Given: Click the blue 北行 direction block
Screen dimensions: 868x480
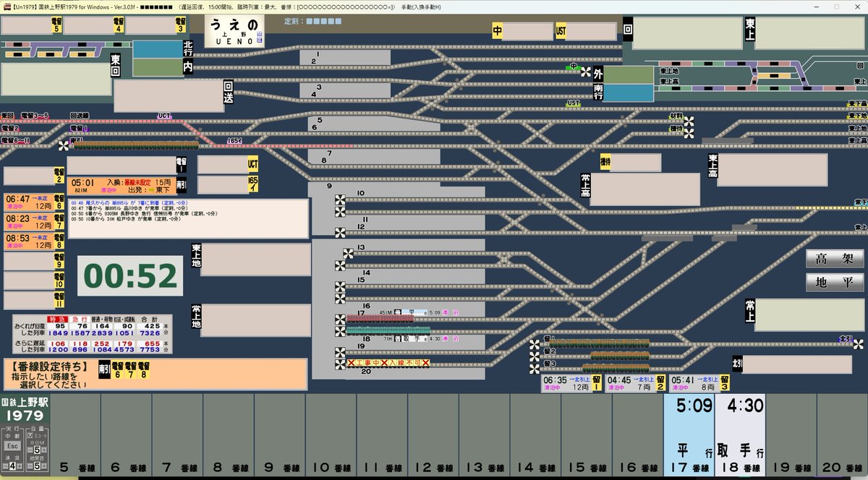Looking at the screenshot, I should pos(158,48).
